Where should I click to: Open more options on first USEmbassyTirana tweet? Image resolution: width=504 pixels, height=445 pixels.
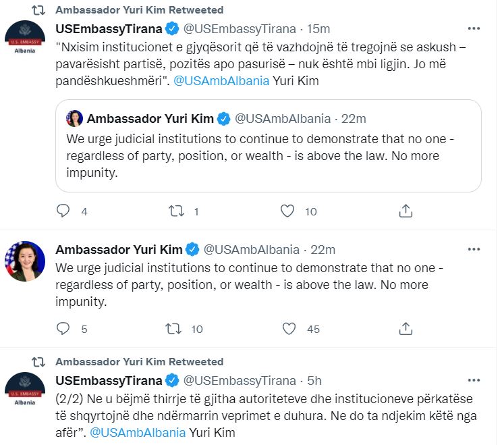click(x=476, y=28)
